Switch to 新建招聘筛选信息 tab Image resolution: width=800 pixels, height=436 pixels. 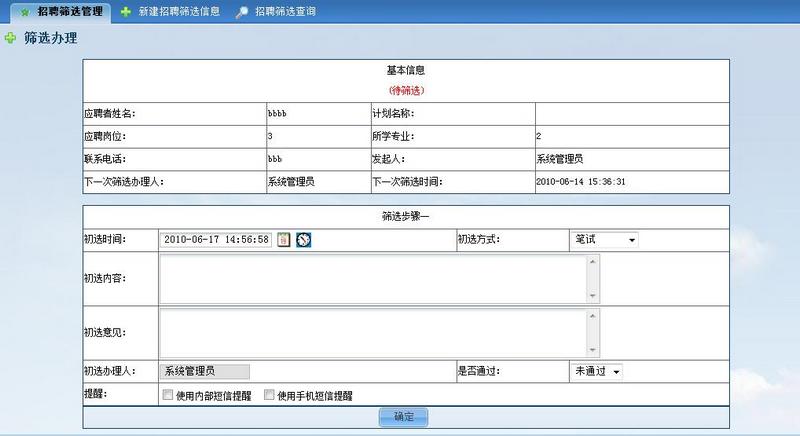coord(171,11)
